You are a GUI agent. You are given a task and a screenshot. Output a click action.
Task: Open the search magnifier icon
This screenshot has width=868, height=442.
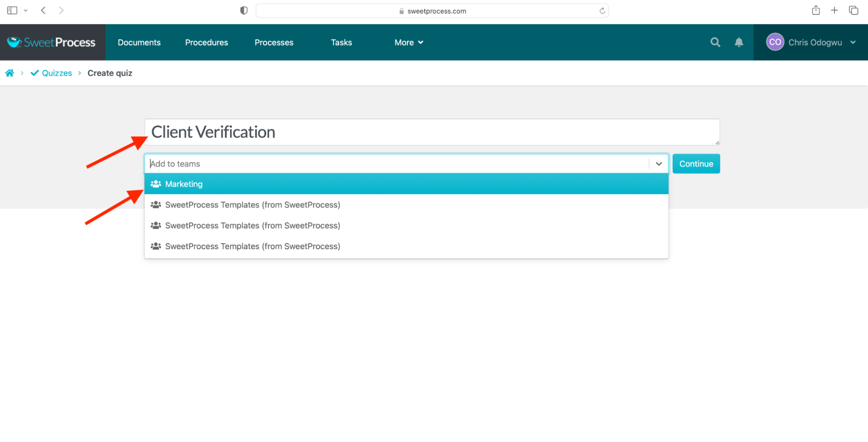click(x=715, y=42)
